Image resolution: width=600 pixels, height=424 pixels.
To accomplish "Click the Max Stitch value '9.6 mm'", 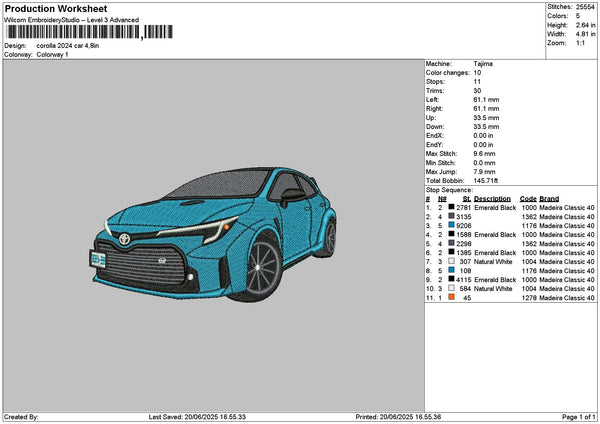I will click(x=484, y=154).
